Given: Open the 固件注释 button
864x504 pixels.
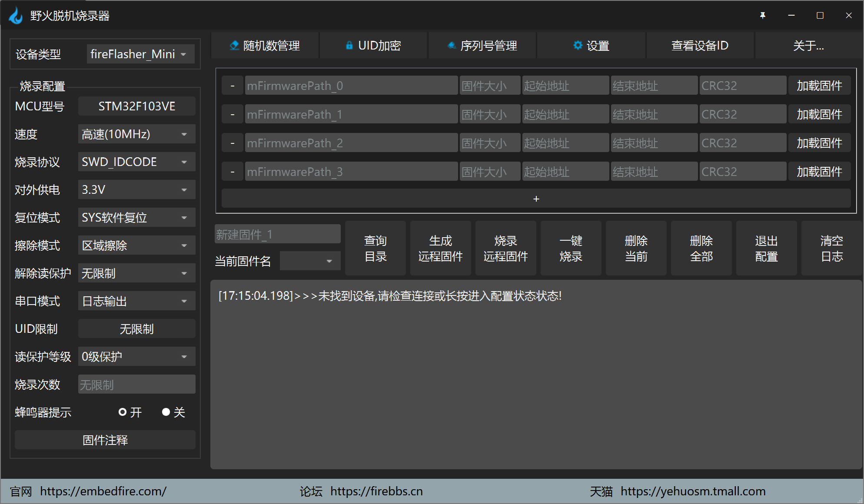Looking at the screenshot, I should pos(105,440).
